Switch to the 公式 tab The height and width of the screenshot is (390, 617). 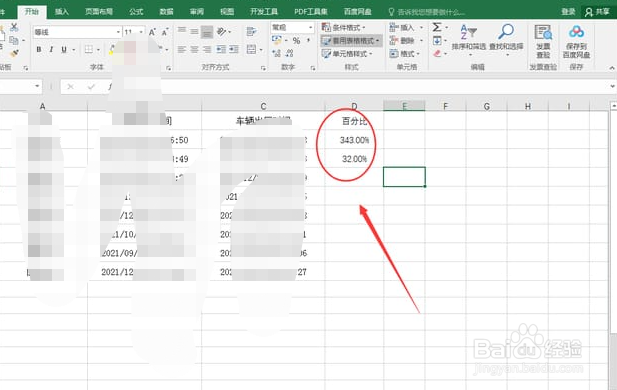136,12
